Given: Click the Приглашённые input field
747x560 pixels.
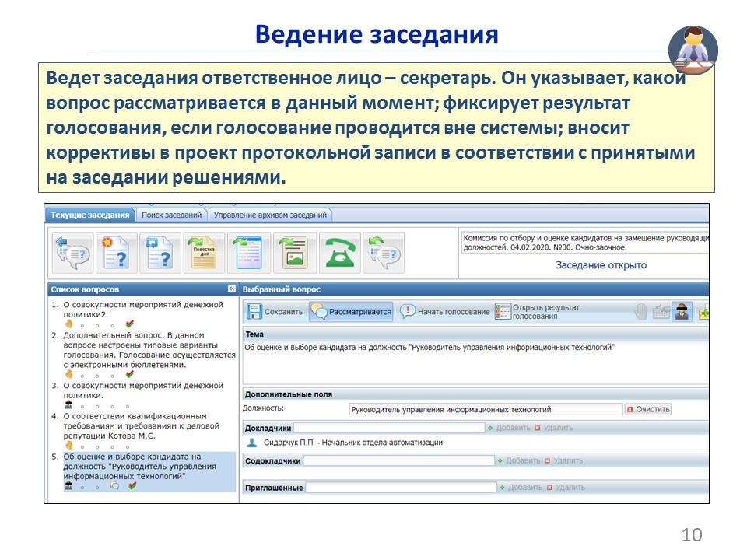Looking at the screenshot, I should [402, 487].
